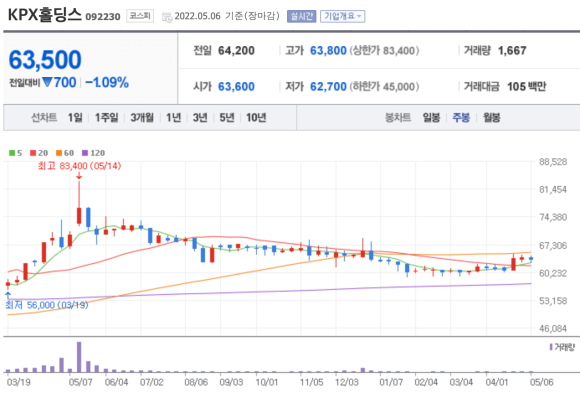Screen dimensions: 580x393
Task: Click the 시가 value 63,600
Action: pyautogui.click(x=236, y=87)
